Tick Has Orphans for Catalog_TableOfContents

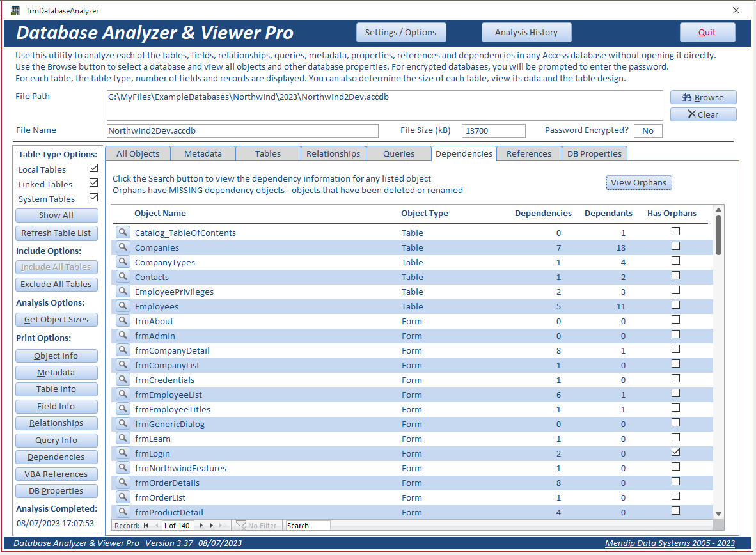coord(675,231)
